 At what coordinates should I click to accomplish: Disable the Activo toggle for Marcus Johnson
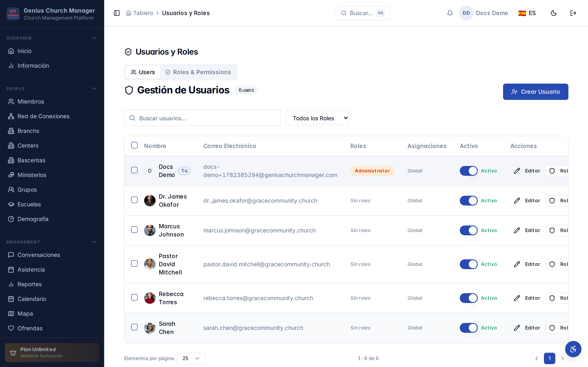click(x=468, y=230)
